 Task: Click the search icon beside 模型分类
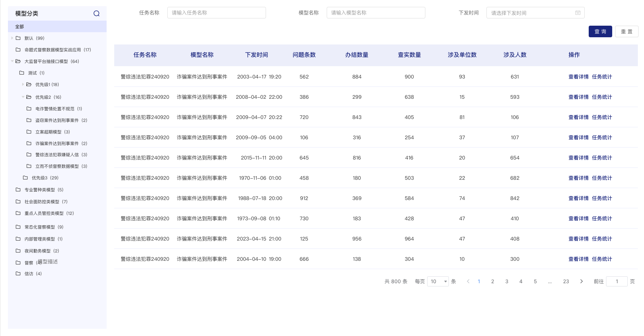96,13
